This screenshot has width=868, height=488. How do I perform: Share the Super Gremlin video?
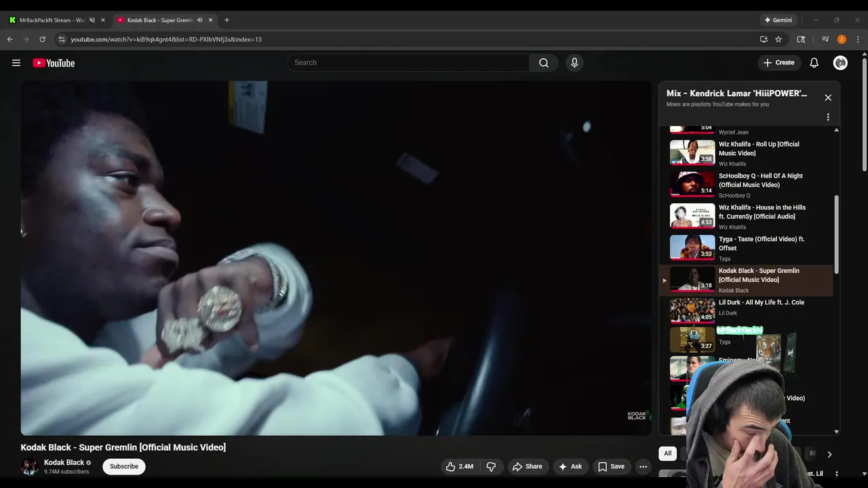(527, 466)
